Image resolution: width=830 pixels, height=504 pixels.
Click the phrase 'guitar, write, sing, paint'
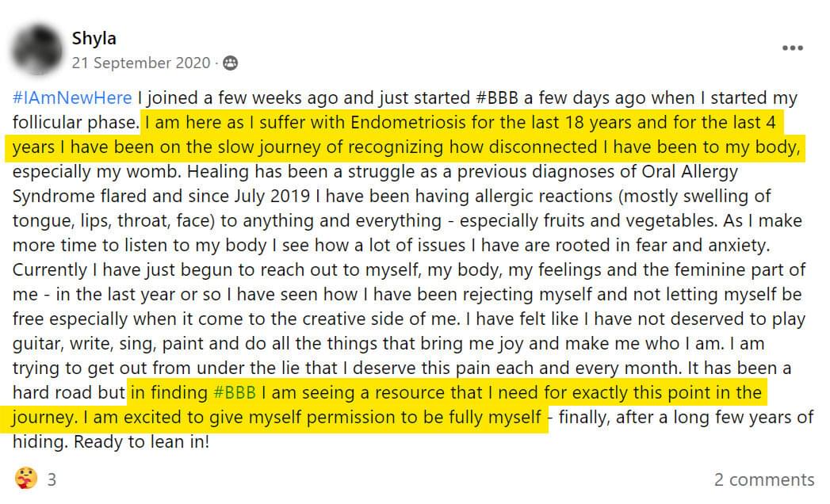(108, 344)
